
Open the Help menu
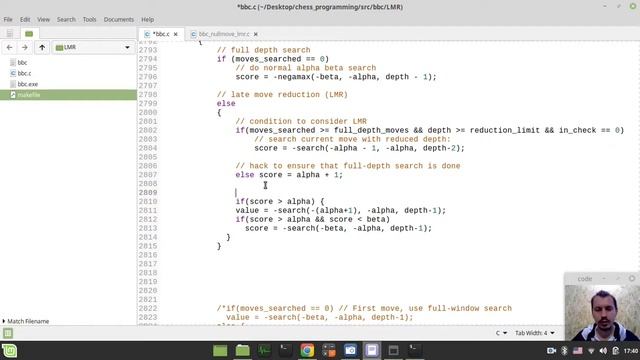point(147,20)
